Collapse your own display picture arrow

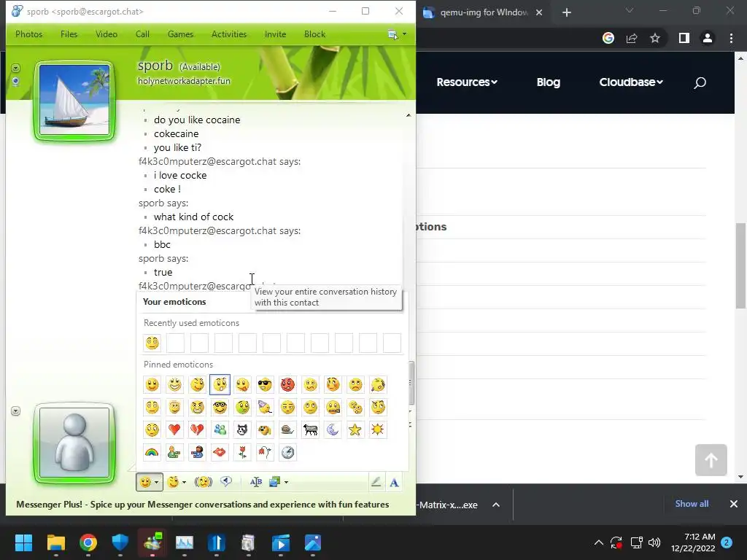[16, 411]
